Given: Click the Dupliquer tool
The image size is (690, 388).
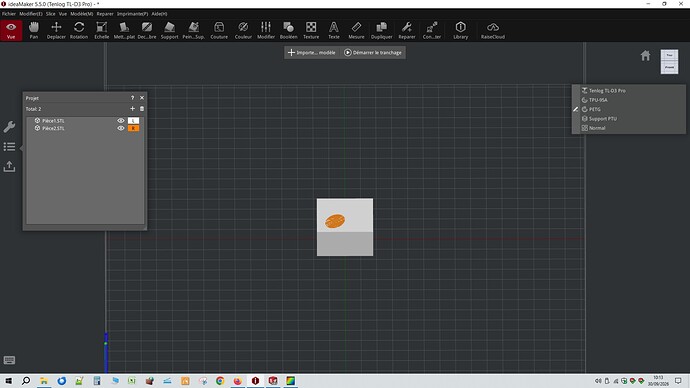Looking at the screenshot, I should tap(382, 30).
